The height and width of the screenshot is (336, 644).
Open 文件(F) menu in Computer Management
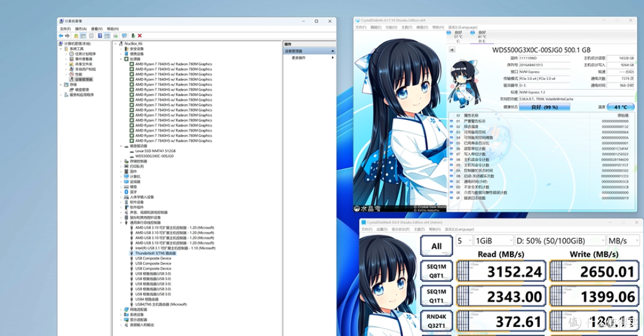coord(66,29)
